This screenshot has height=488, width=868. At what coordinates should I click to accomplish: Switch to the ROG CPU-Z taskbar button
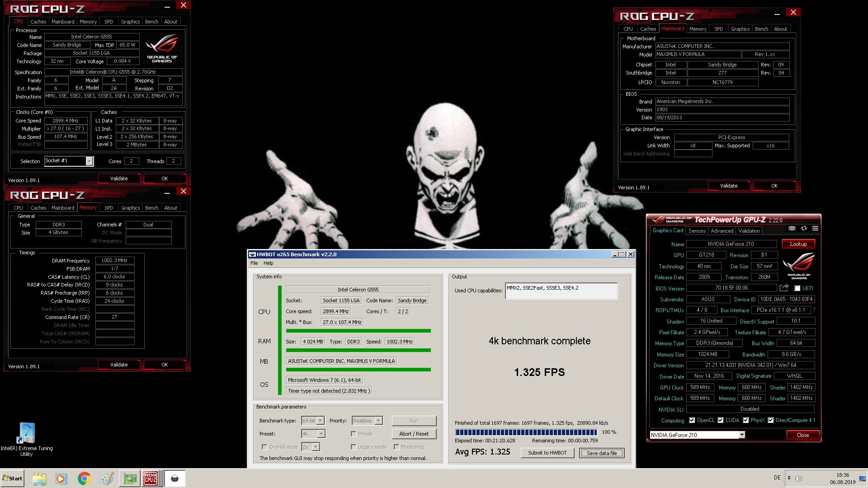point(151,479)
